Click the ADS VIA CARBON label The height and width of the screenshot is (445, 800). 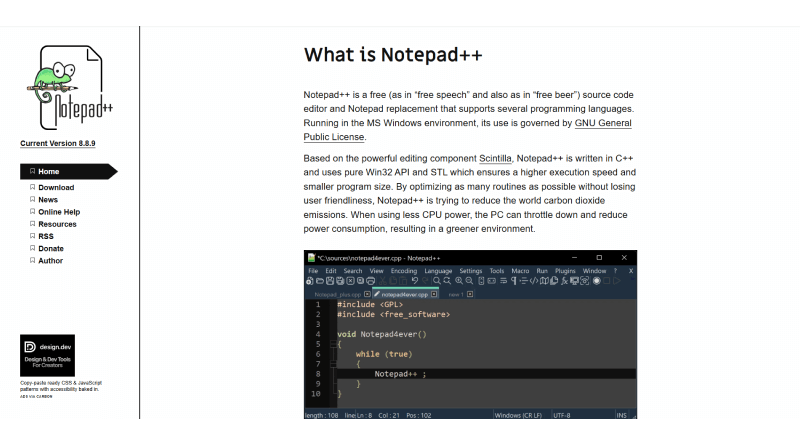pos(36,397)
